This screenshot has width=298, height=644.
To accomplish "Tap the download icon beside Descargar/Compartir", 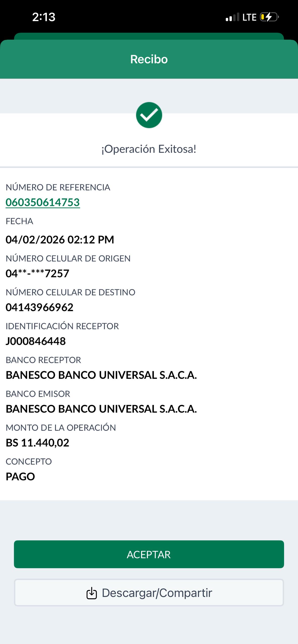I will click(92, 593).
